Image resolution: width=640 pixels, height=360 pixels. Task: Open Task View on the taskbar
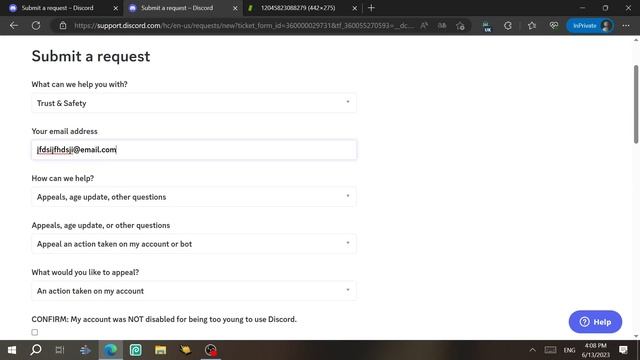(60, 350)
